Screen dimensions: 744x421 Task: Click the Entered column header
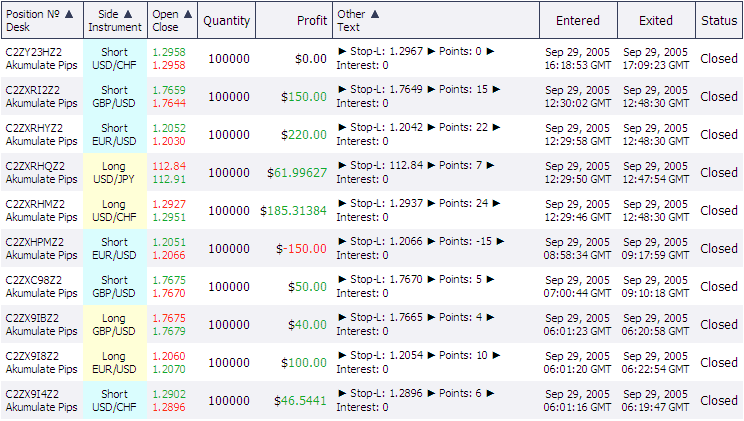578,20
